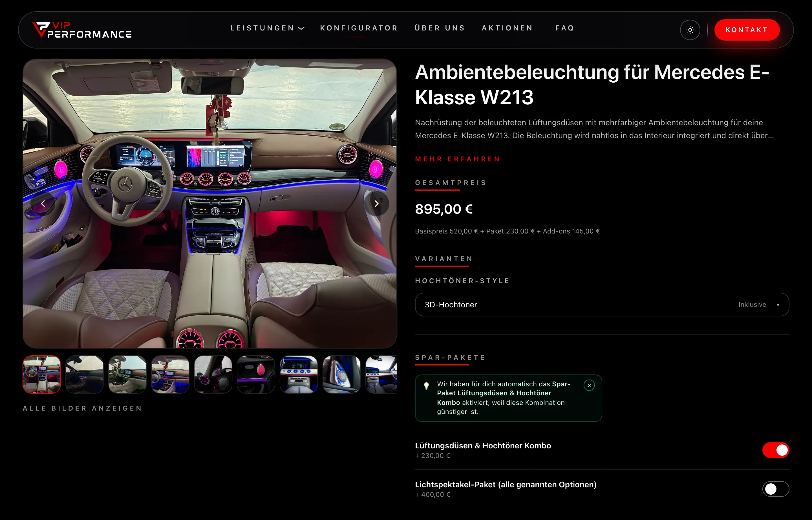Click the Inklusive dropdown arrow

point(778,305)
